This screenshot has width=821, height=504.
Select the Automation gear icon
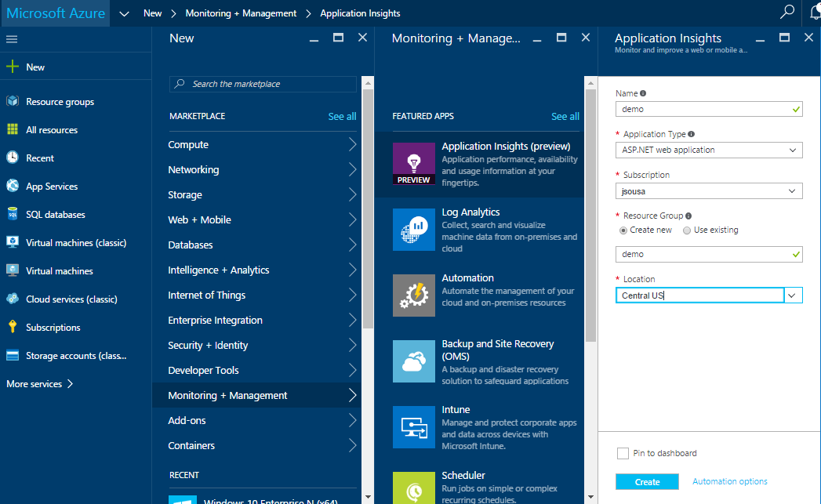[x=414, y=296]
